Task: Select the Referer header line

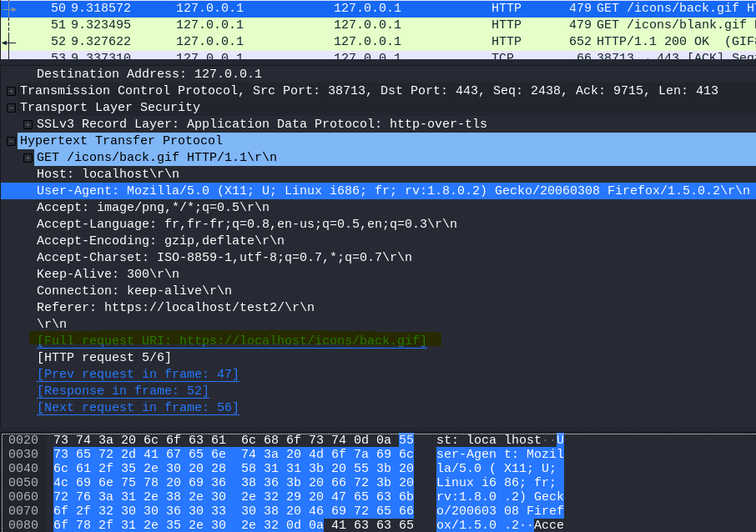Action: pos(175,308)
